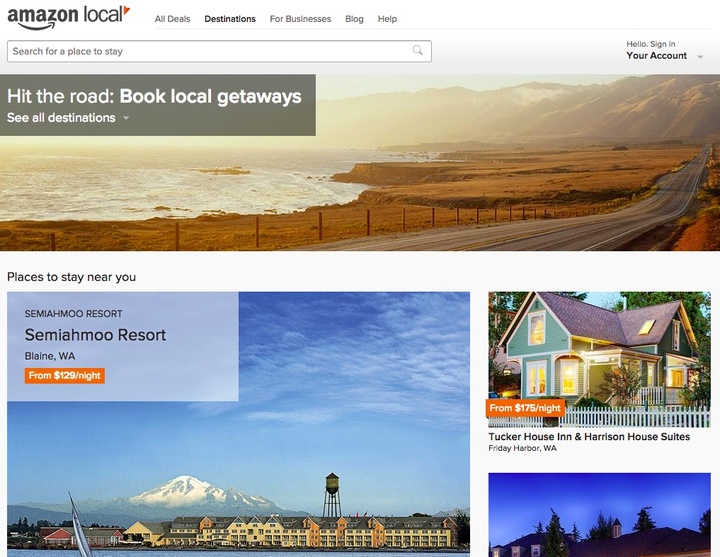Open the Semiahmoo Resort title link

click(95, 335)
